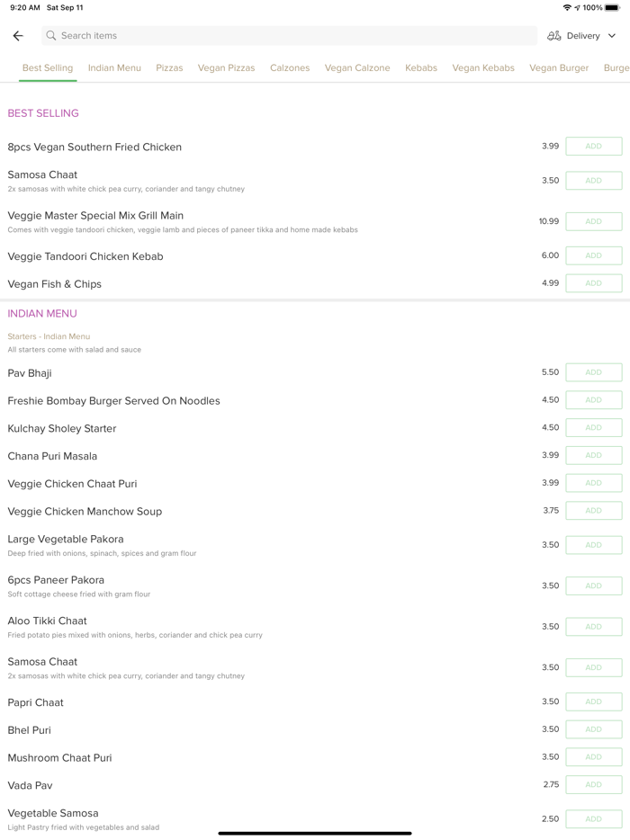630x840 pixels.
Task: Add Vegan Fish & Chips to order
Action: 593,283
